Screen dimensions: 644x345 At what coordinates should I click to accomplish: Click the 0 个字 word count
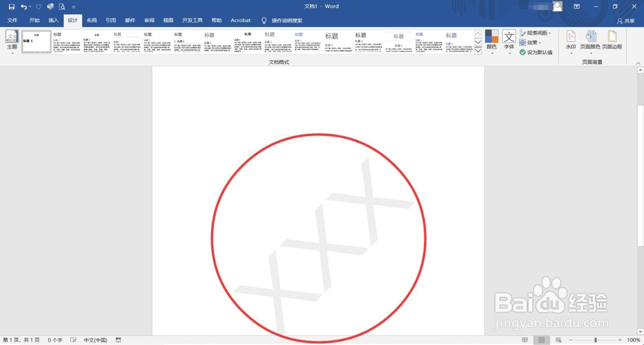(55, 340)
